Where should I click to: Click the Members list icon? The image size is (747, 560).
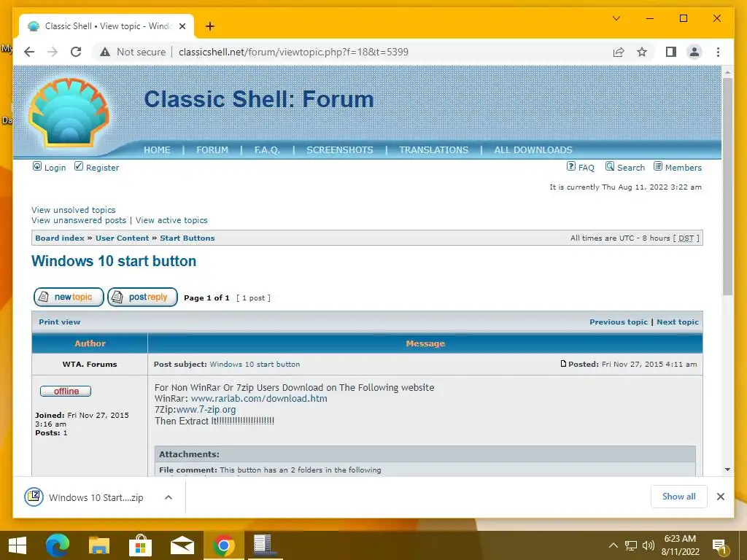pos(658,166)
